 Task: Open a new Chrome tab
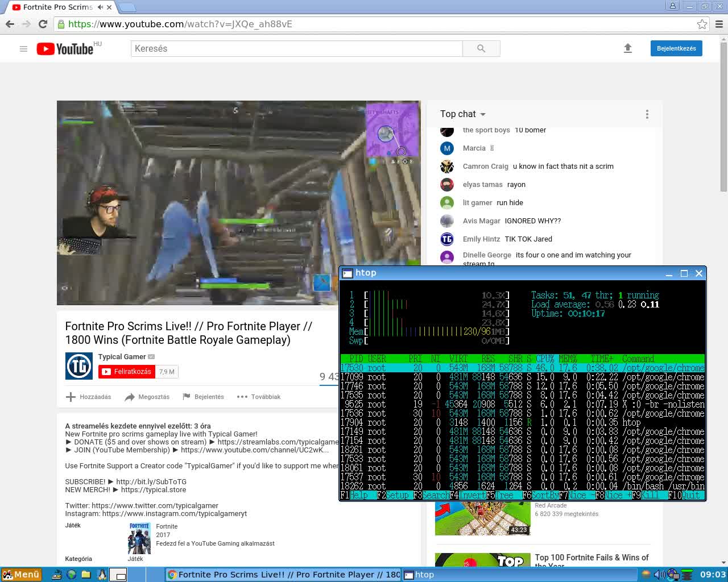coord(126,7)
